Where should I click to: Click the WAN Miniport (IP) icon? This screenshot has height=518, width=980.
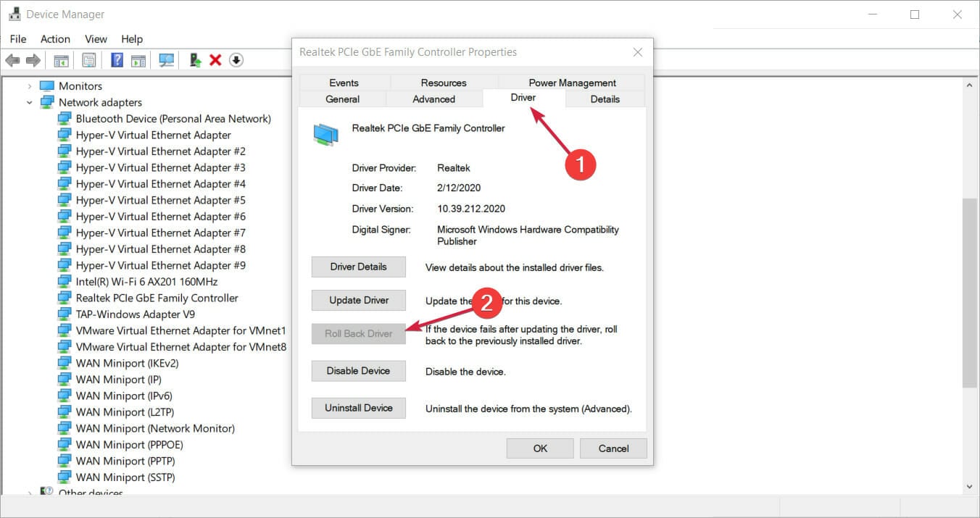click(65, 380)
